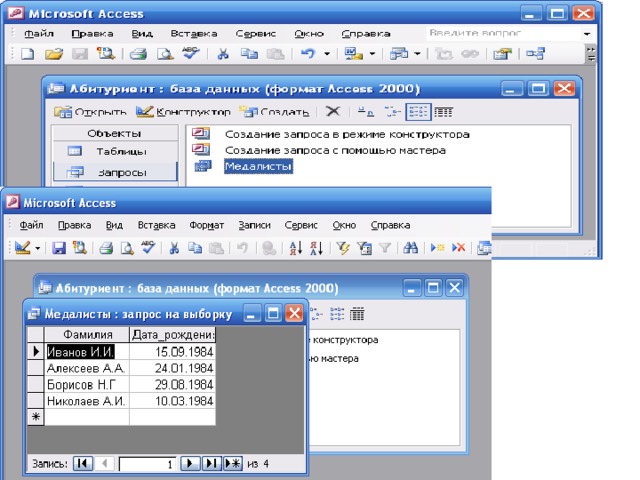Click New database icon in top toolbar

point(27,53)
